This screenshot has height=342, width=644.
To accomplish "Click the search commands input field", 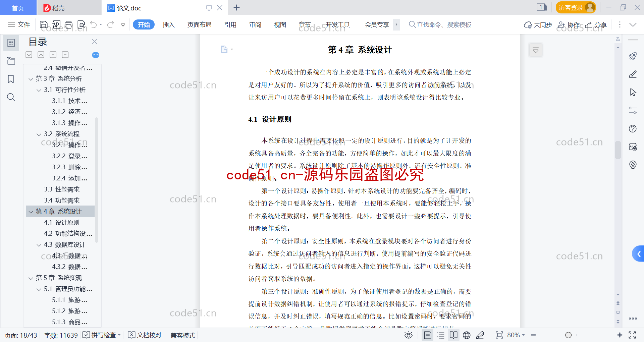I will (440, 24).
